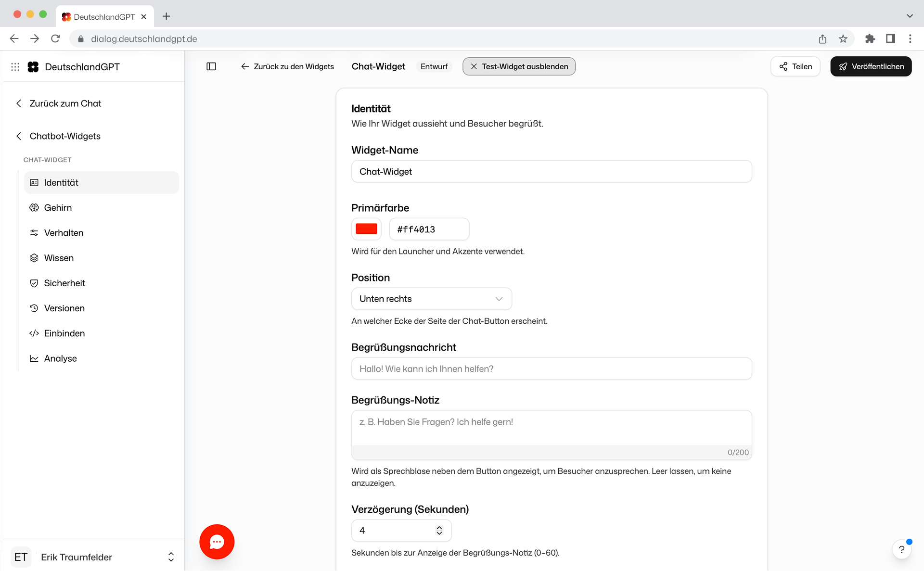Screen dimensions: 924x571
Task: Click the Chat-Widget title in header
Action: coord(378,66)
